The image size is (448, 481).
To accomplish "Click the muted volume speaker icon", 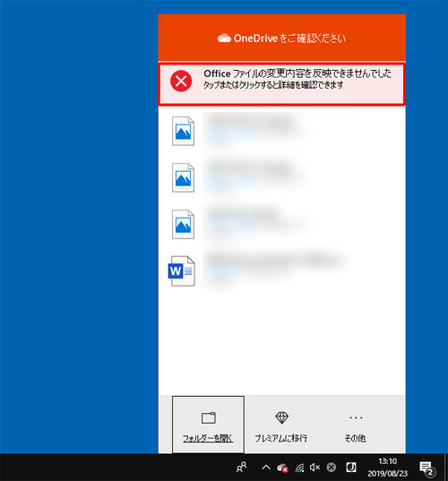I will (315, 468).
